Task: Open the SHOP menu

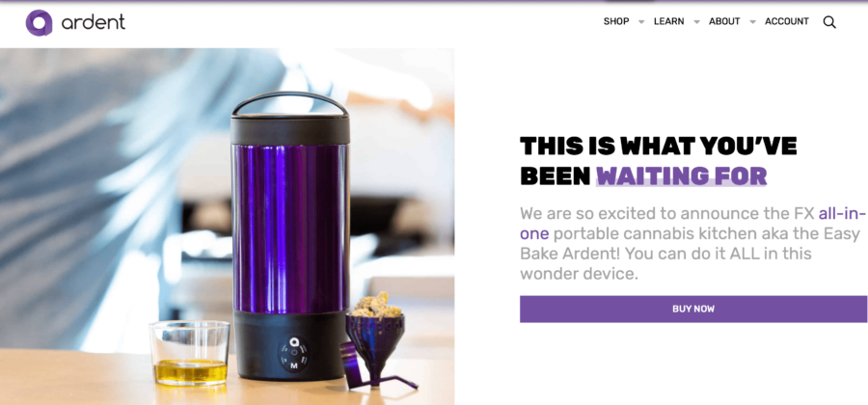Action: [616, 21]
